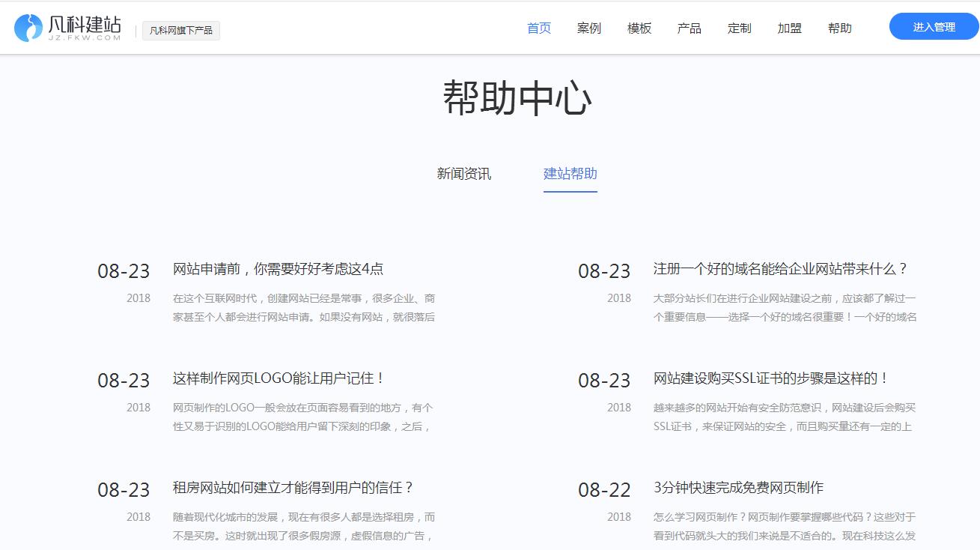Click the 08-23 date beside SSL证书 article
980x550 pixels.
(605, 381)
